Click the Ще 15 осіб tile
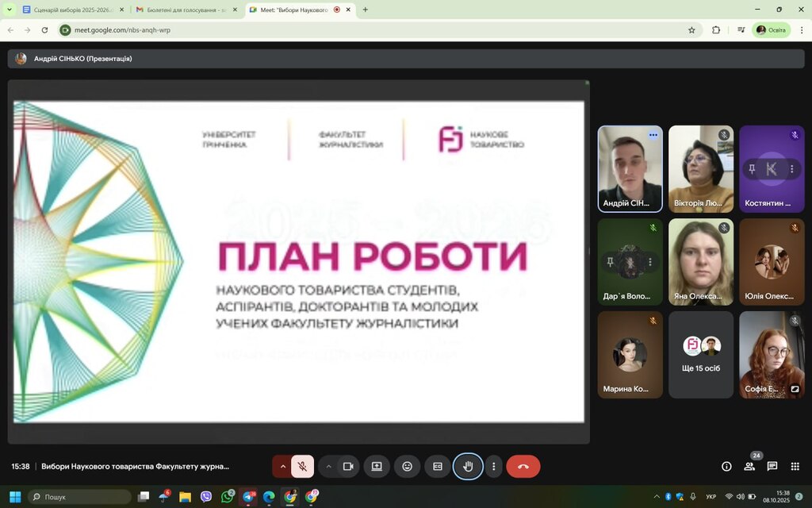Image resolution: width=812 pixels, height=508 pixels. click(701, 355)
